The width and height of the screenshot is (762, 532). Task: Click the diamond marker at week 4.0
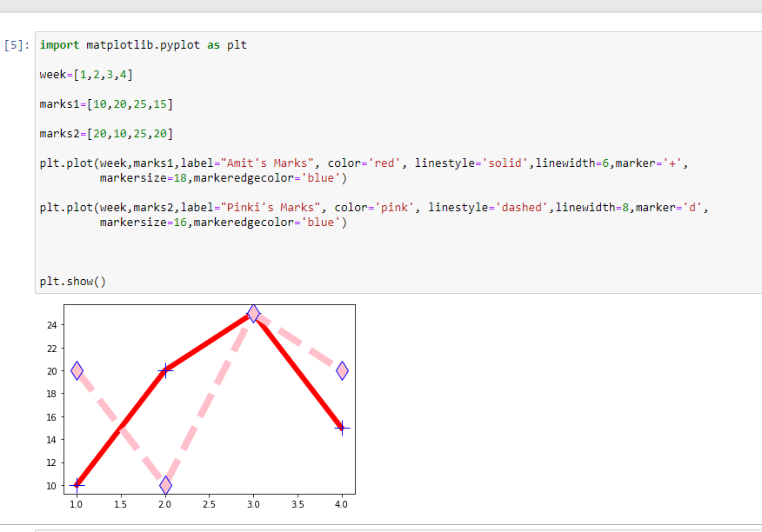(x=342, y=370)
